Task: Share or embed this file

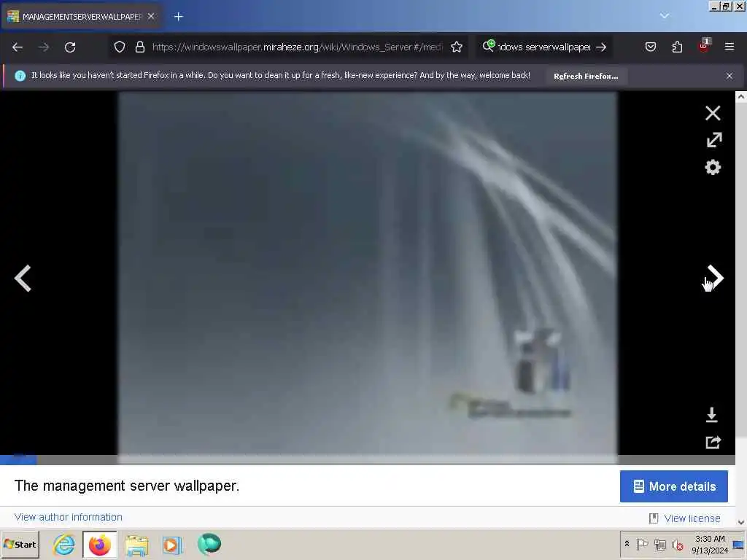Action: coord(713,443)
